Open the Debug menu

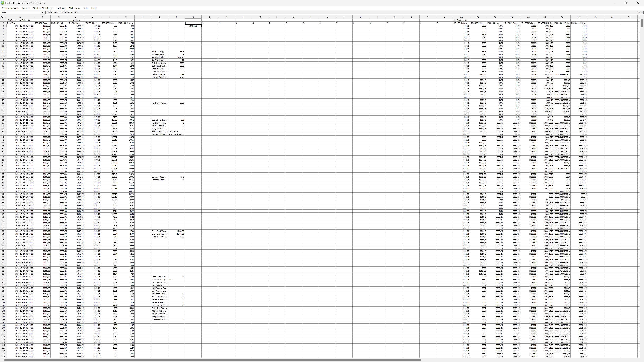coord(61,8)
